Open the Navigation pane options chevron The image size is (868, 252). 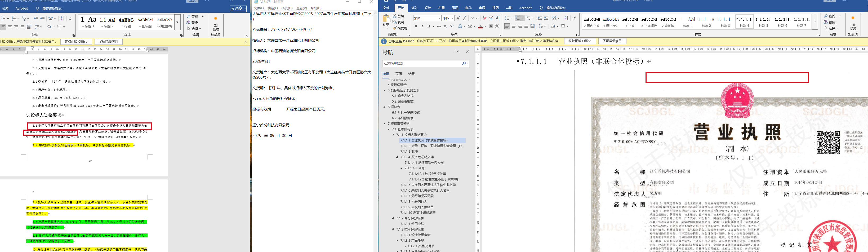pyautogui.click(x=457, y=52)
